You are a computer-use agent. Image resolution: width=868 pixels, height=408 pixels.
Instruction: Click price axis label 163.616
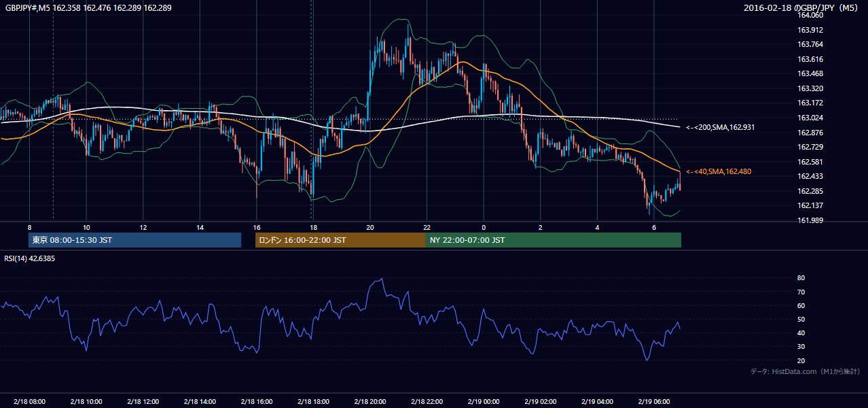(x=810, y=59)
